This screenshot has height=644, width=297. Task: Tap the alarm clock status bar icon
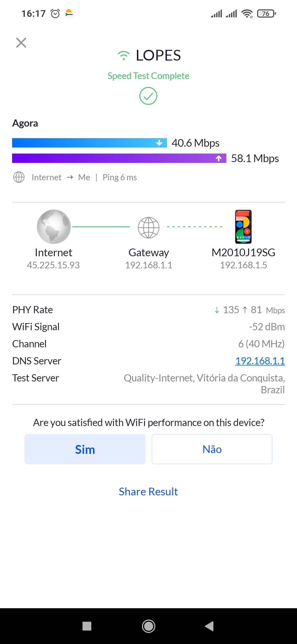click(55, 13)
